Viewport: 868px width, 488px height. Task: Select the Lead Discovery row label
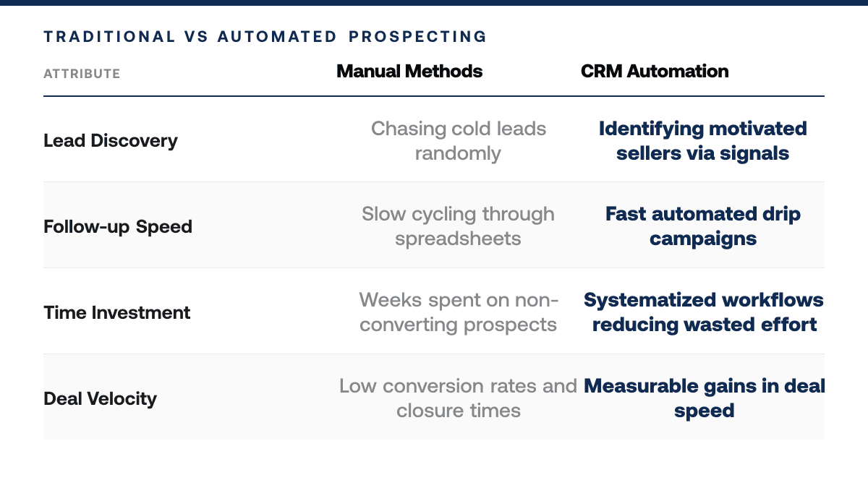click(111, 140)
